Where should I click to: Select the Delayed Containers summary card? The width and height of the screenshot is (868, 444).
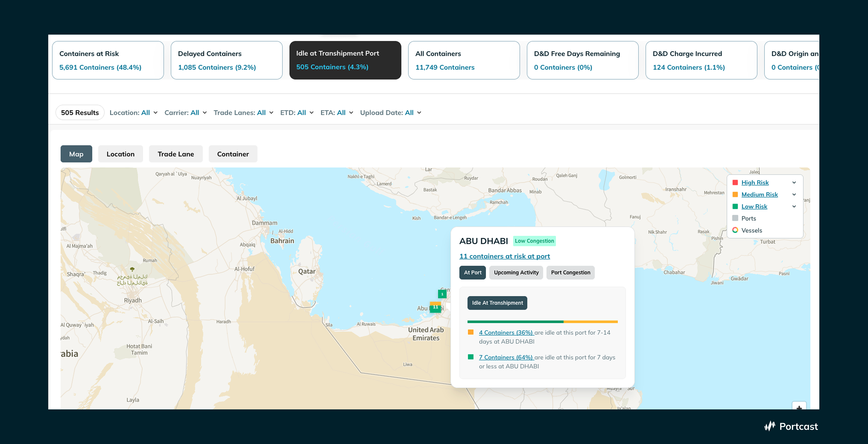tap(226, 60)
